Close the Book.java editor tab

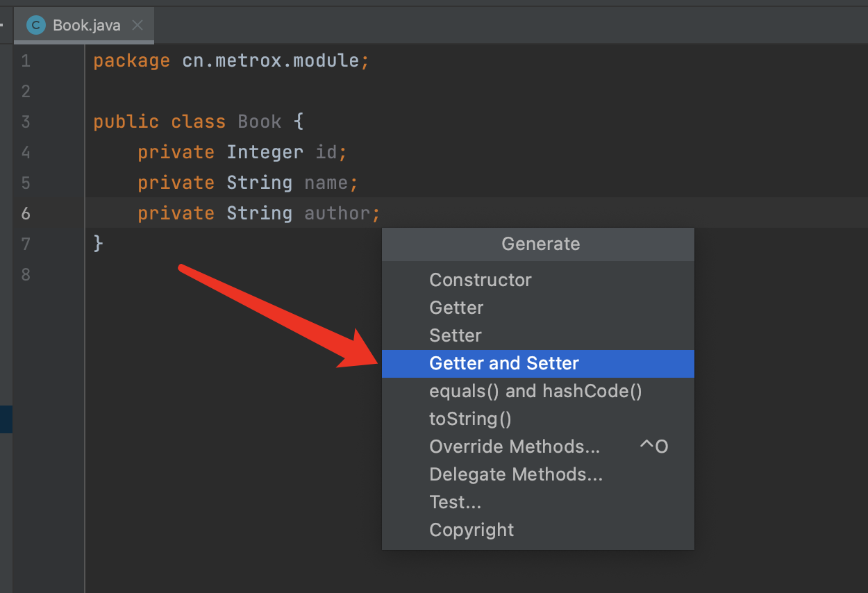[x=137, y=26]
